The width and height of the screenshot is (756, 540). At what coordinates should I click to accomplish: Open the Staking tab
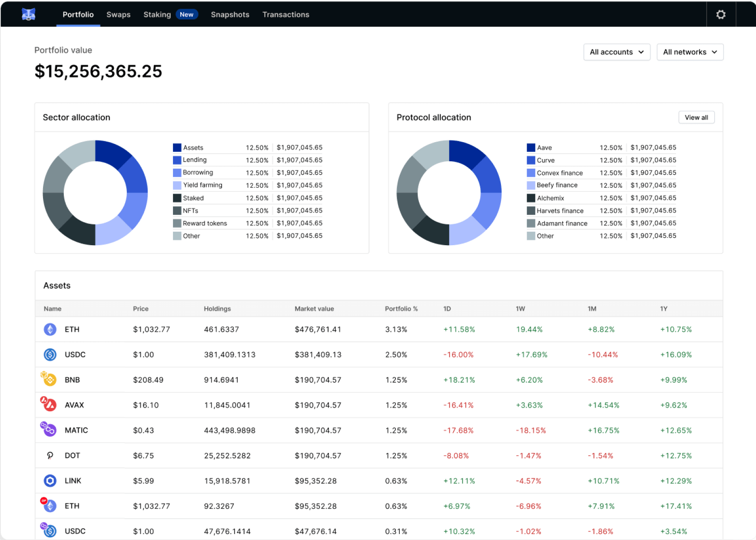pos(157,15)
